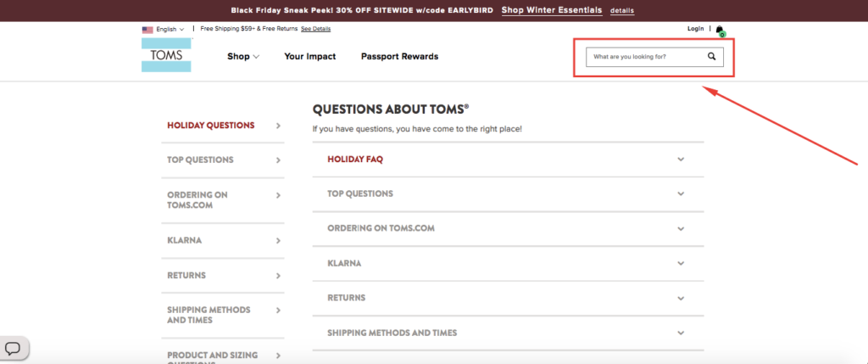Click the US flag icon
The image size is (868, 364).
147,30
